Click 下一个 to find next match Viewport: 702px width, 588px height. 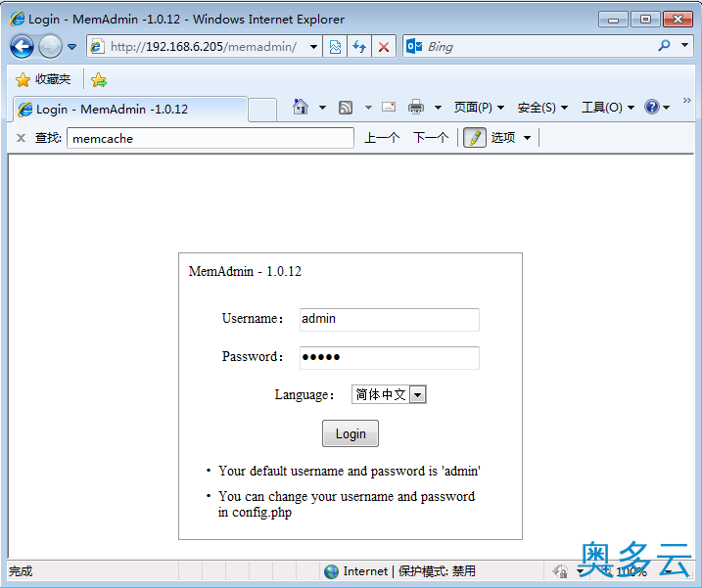[x=430, y=137]
